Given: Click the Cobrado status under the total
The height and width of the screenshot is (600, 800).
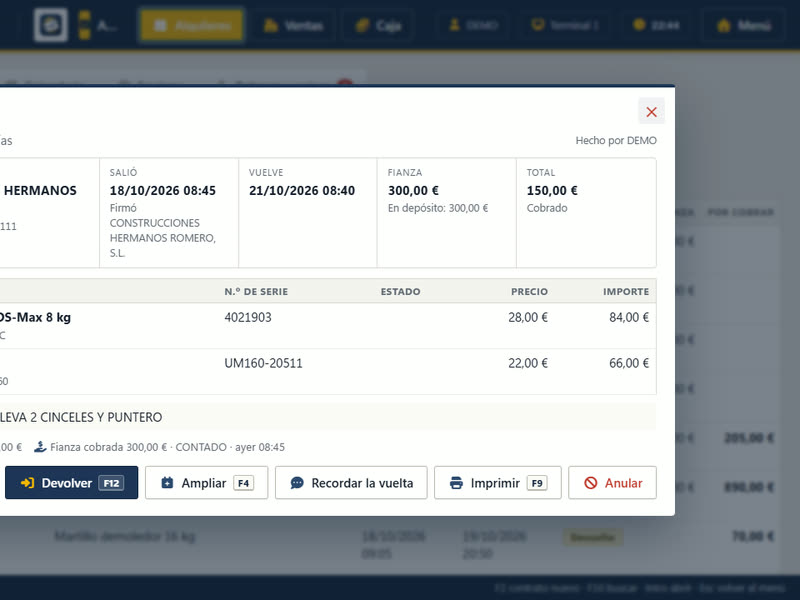Looking at the screenshot, I should [547, 208].
